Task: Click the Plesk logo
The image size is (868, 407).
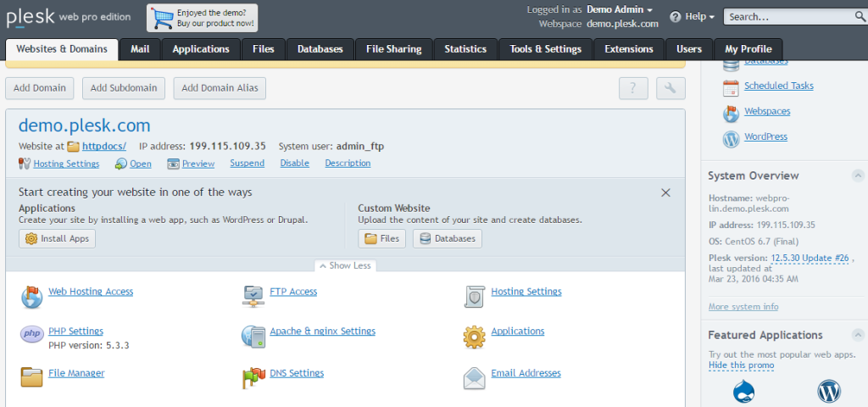Action: point(30,17)
